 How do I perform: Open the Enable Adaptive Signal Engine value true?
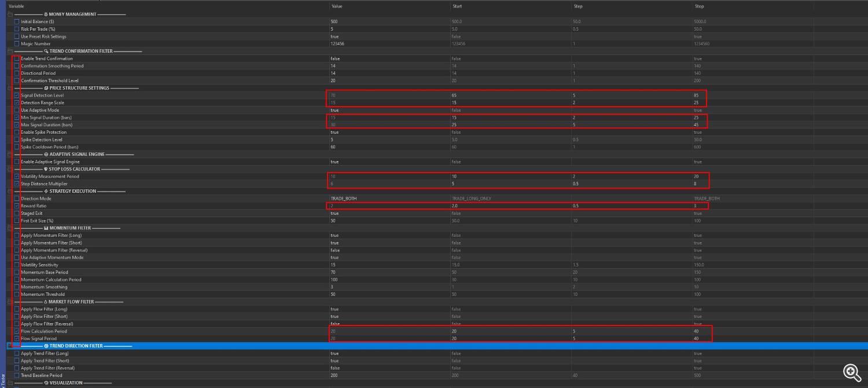click(334, 162)
